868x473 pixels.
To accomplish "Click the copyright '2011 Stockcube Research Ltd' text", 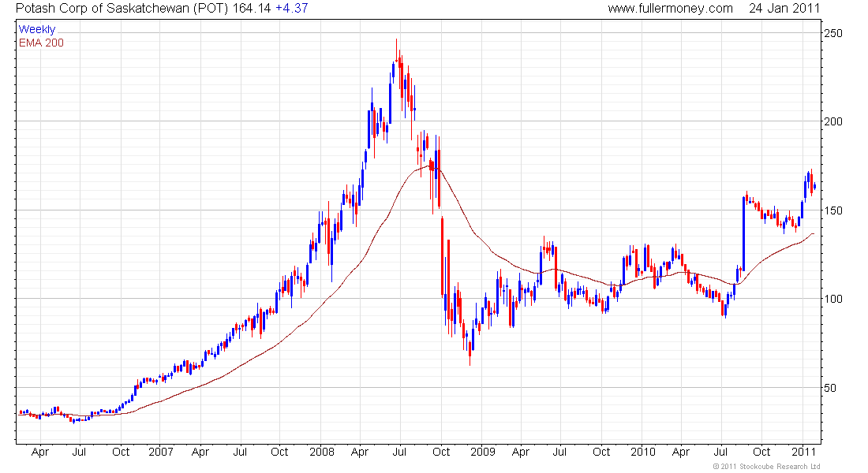I will coord(767,467).
